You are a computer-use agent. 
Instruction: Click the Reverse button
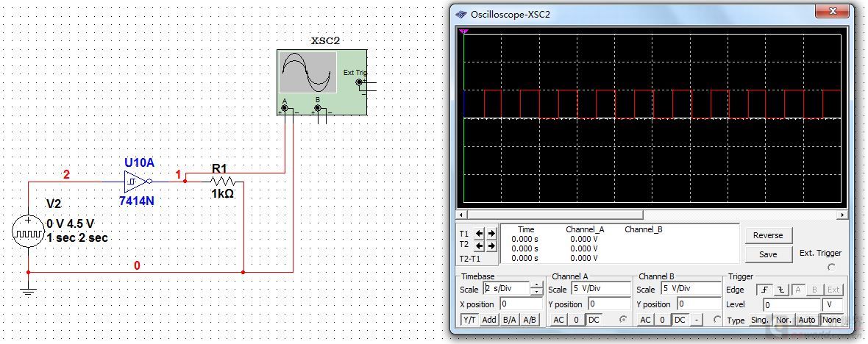[769, 235]
